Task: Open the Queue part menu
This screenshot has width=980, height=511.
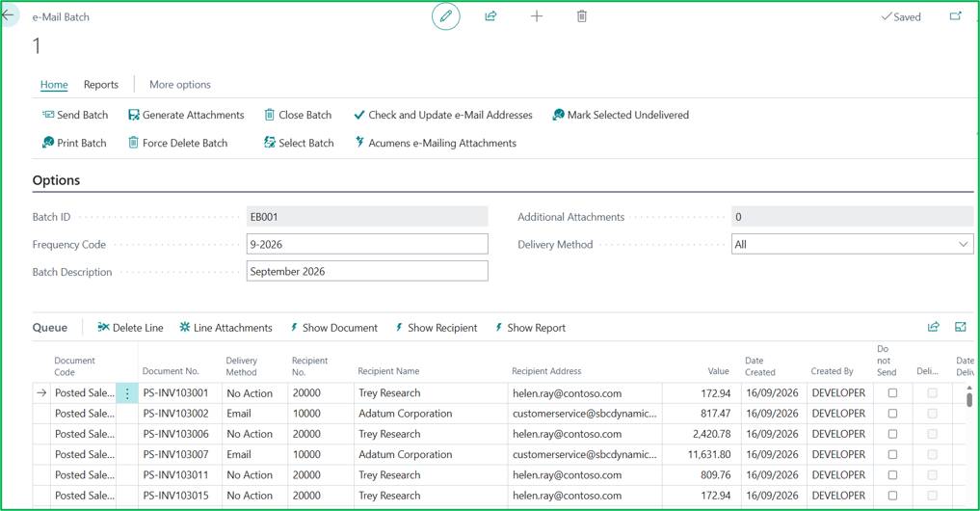Action: pos(50,328)
